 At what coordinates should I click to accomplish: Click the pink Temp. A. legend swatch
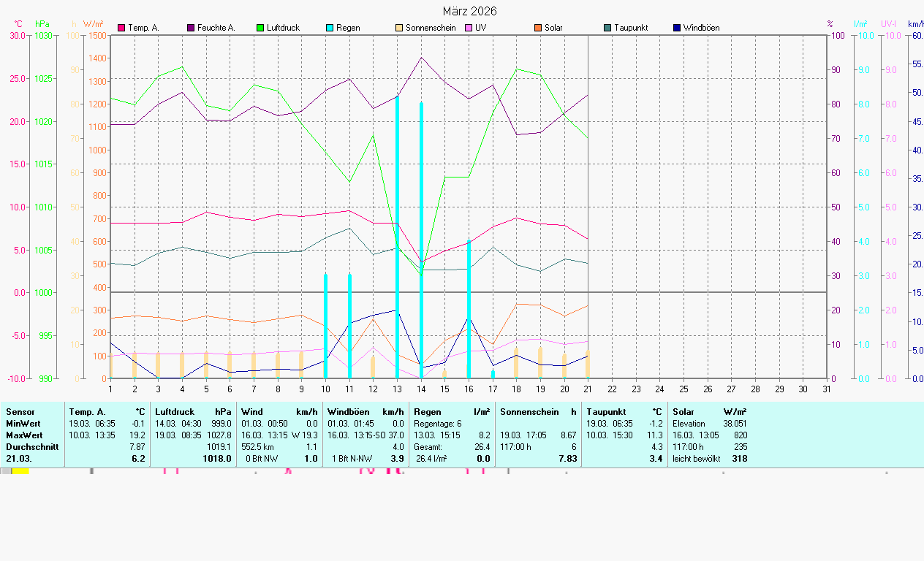[121, 28]
